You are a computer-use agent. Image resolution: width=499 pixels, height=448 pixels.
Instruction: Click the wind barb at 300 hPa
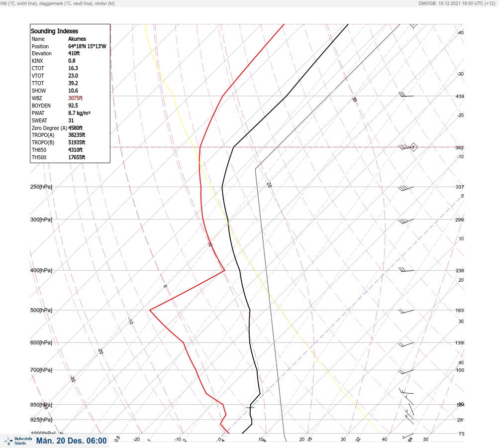tap(406, 221)
